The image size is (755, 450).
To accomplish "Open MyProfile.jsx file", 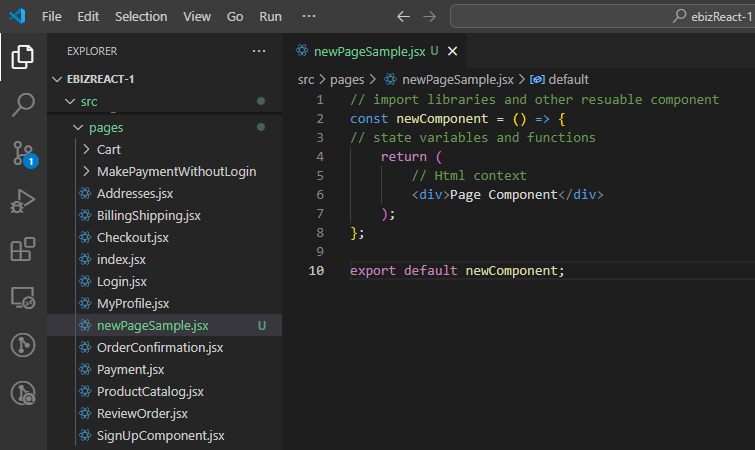I will (x=133, y=304).
